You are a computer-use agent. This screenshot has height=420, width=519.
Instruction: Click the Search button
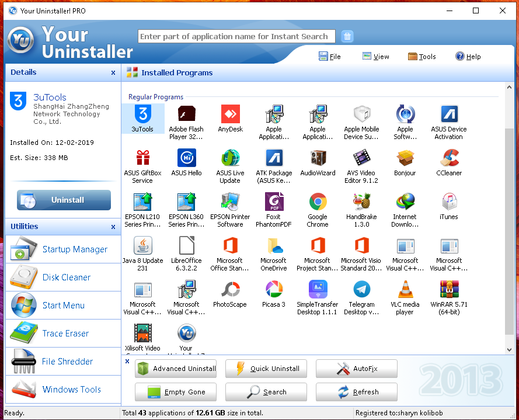click(x=266, y=392)
